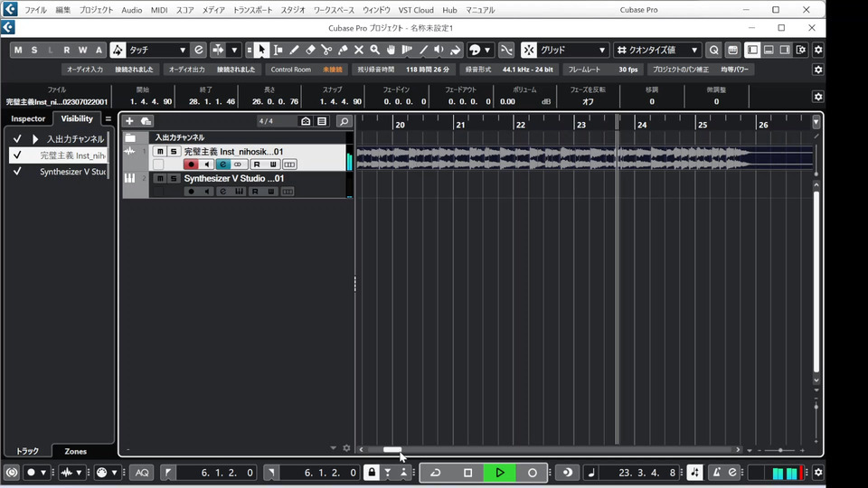Enable record on 完璧主義 Inst track
The width and height of the screenshot is (868, 488).
pos(191,164)
